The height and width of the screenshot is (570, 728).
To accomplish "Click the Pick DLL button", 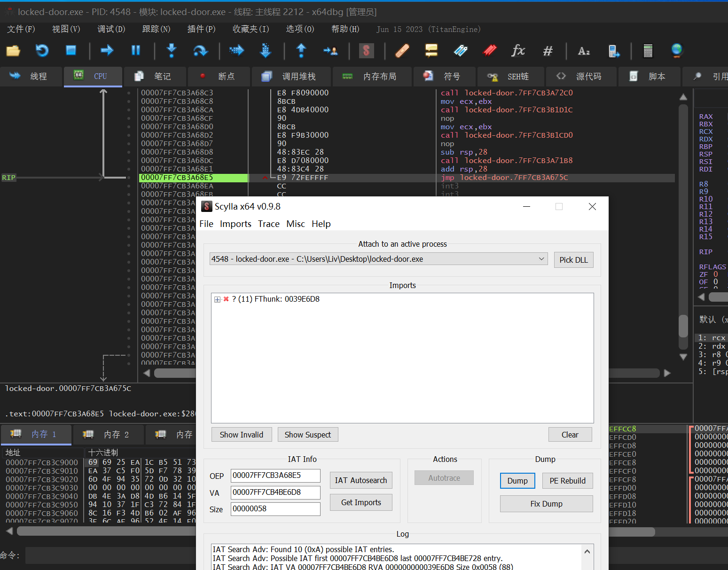I will (573, 260).
